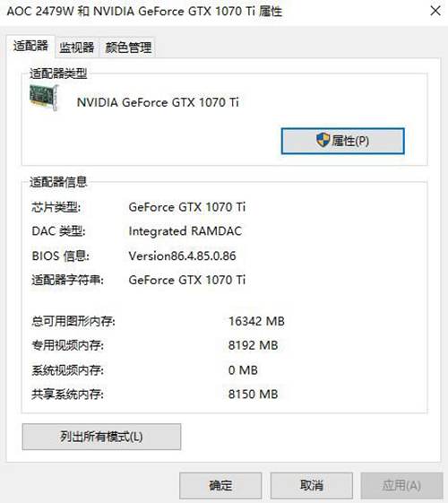Click the Integrated RAMDAC value
This screenshot has height=503, width=448.
tap(185, 231)
